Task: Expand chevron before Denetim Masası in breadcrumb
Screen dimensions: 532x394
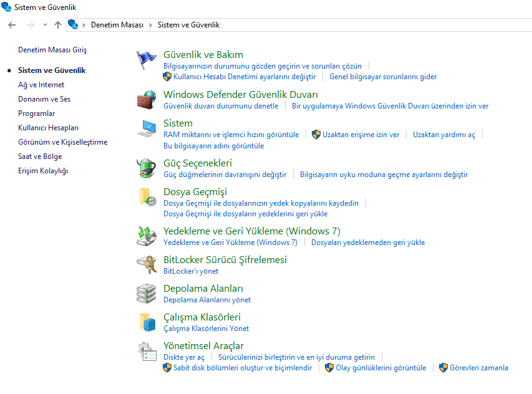Action: pos(85,25)
